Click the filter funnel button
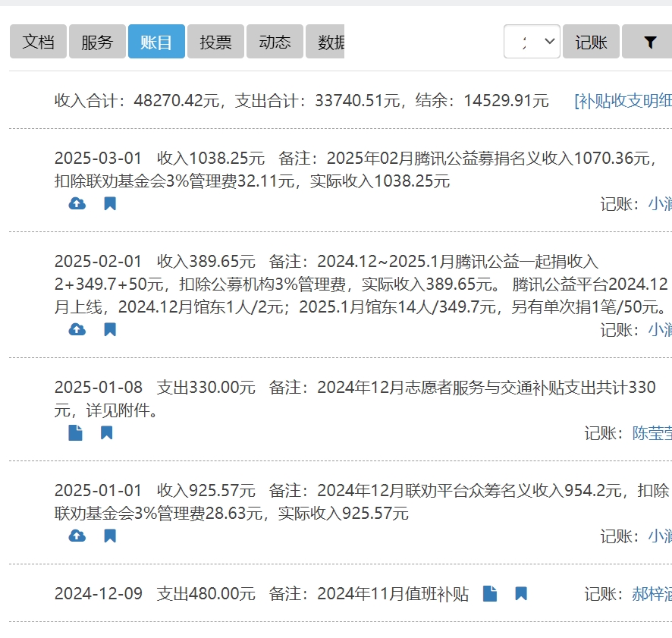Screen dimensions: 672x638 (648, 42)
